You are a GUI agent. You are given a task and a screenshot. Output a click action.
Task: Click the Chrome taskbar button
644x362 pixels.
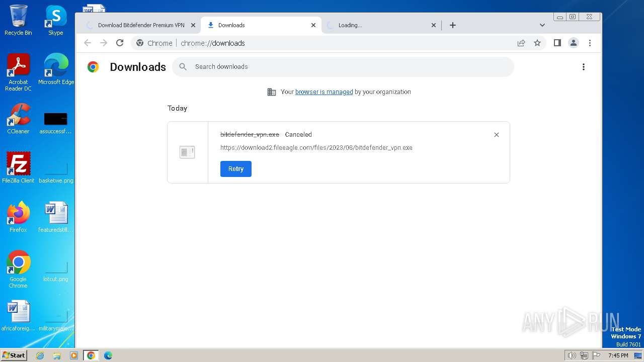point(91,355)
